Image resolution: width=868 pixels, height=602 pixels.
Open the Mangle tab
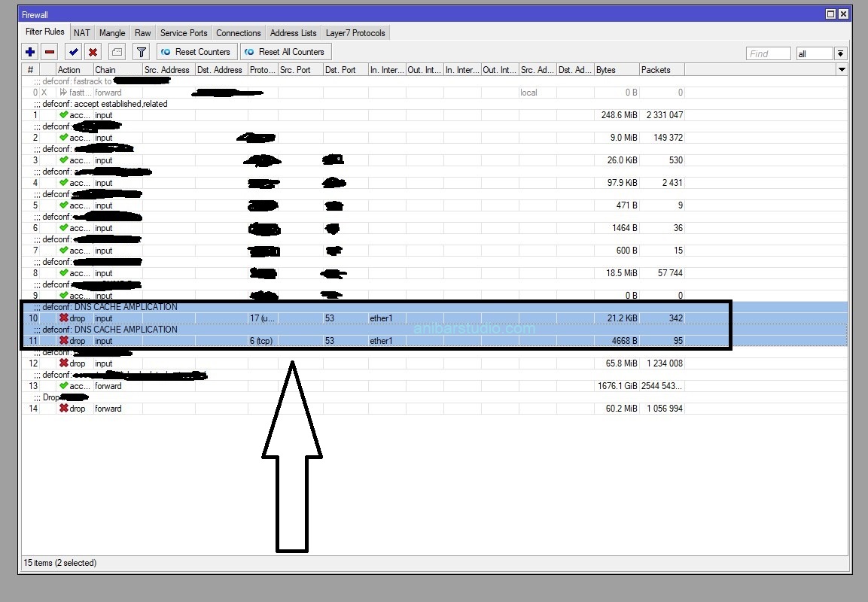click(x=112, y=33)
